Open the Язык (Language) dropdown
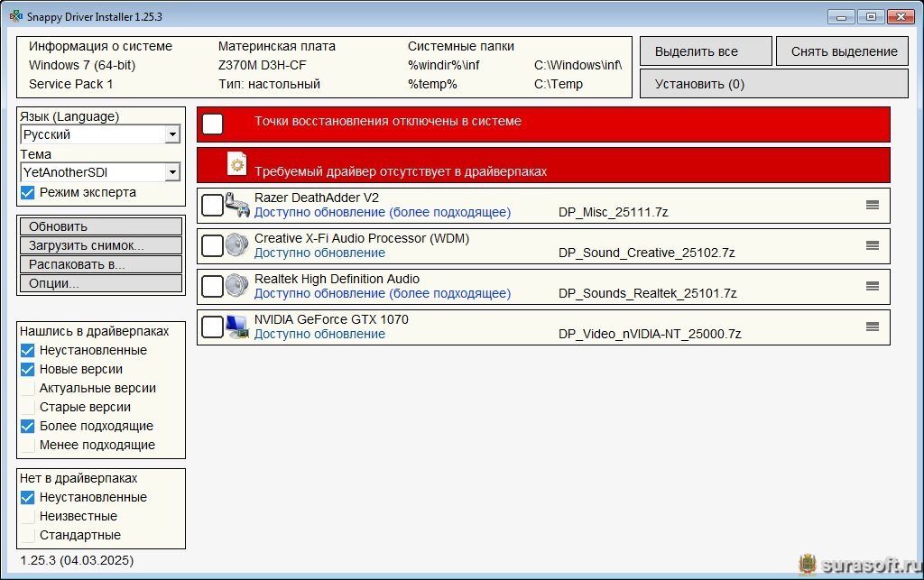The height and width of the screenshot is (580, 924). (100, 134)
